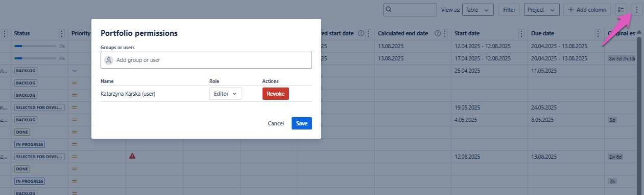The height and width of the screenshot is (195, 644).
Task: Open the top-right three-dot more menu
Action: (x=636, y=10)
